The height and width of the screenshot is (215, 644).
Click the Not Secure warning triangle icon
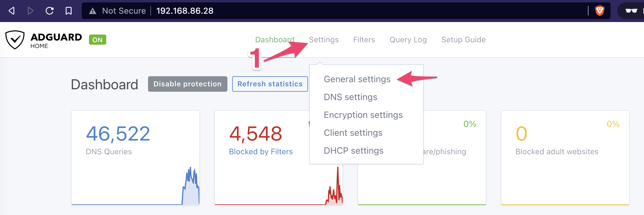(93, 11)
